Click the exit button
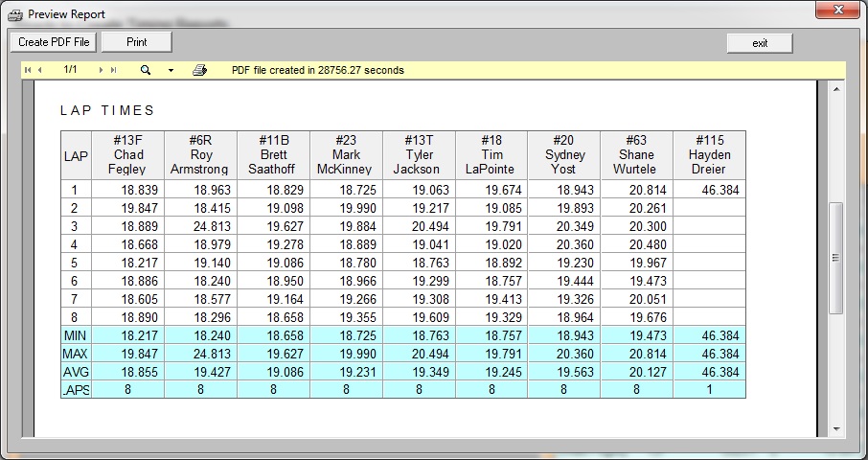This screenshot has height=460, width=868. [759, 43]
